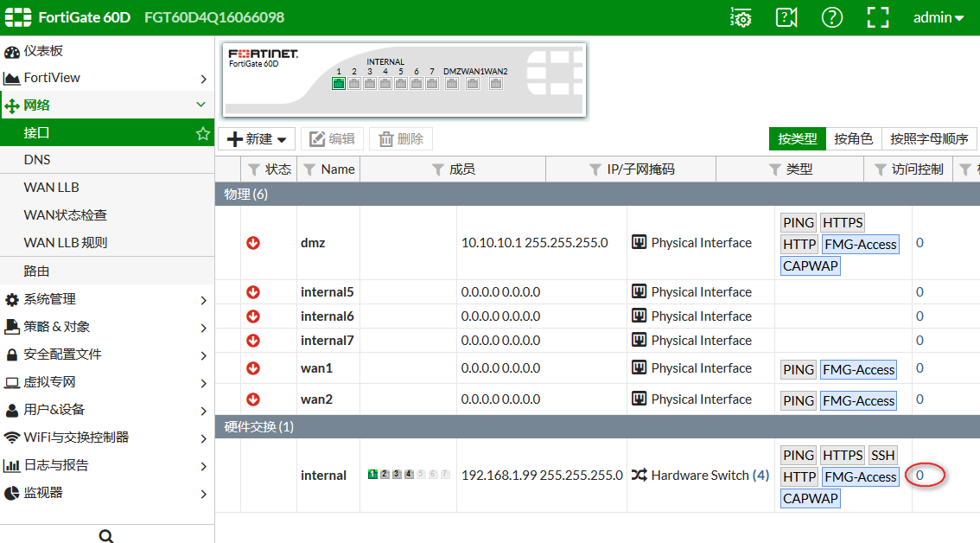The height and width of the screenshot is (543, 980).
Task: Click the red down status icon for internal5
Action: click(x=253, y=292)
